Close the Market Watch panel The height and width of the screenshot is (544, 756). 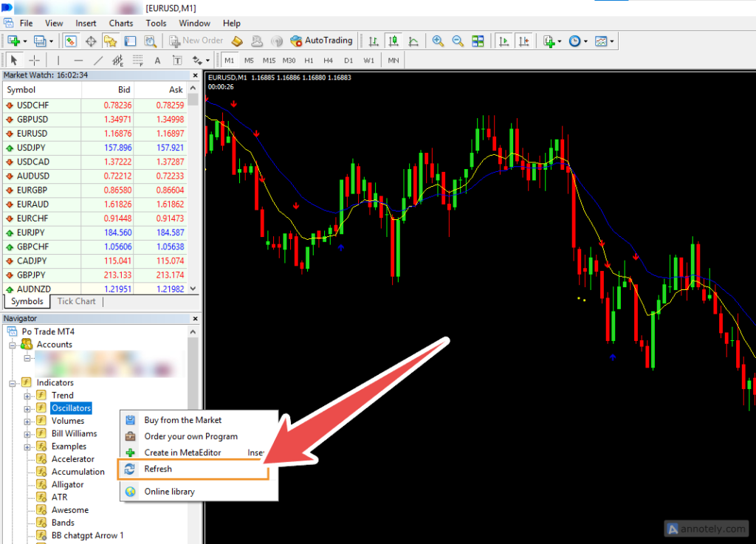[195, 75]
